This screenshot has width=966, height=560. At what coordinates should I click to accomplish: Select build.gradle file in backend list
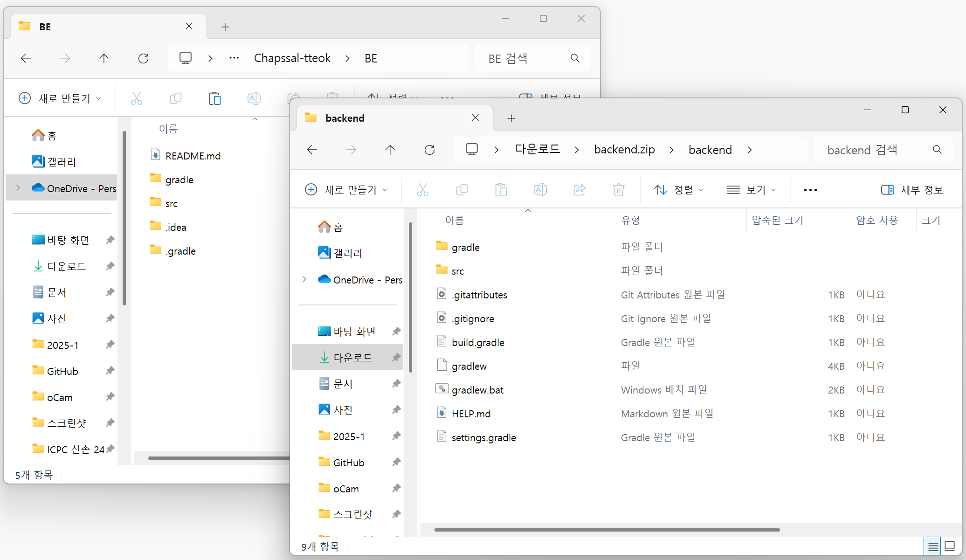478,343
